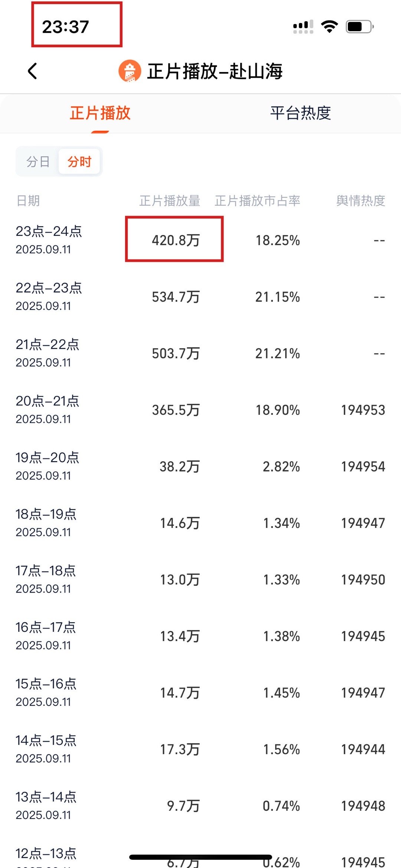Tap the orange app logo beside the title

point(130,71)
